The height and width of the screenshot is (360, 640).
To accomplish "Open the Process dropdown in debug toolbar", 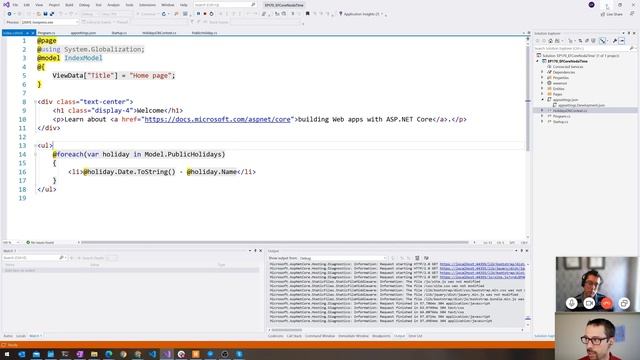I will tap(49, 22).
